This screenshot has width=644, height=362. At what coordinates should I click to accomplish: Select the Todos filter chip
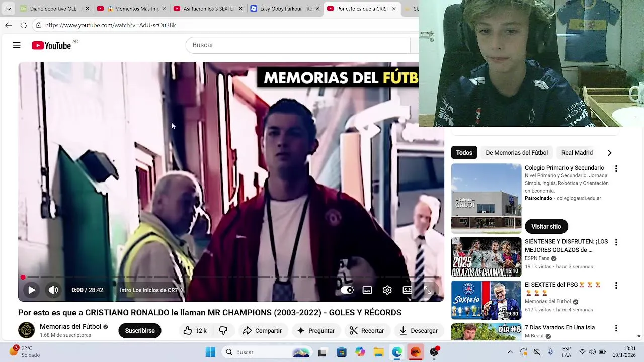click(x=464, y=153)
